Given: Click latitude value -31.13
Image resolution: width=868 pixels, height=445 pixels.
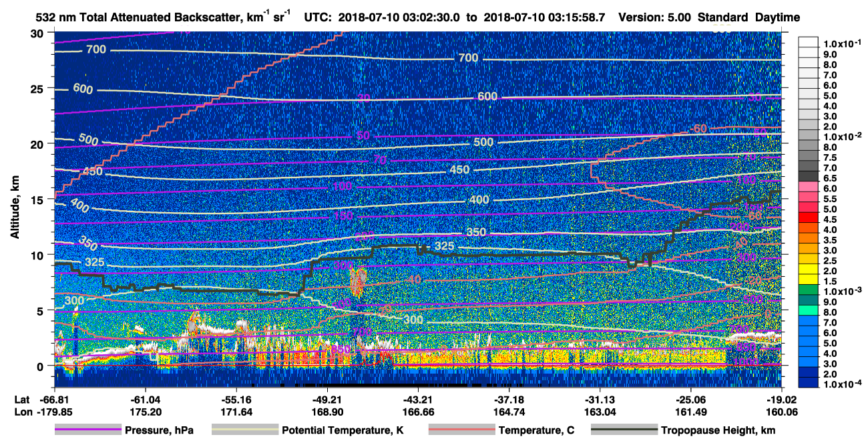Looking at the screenshot, I should pos(600,399).
